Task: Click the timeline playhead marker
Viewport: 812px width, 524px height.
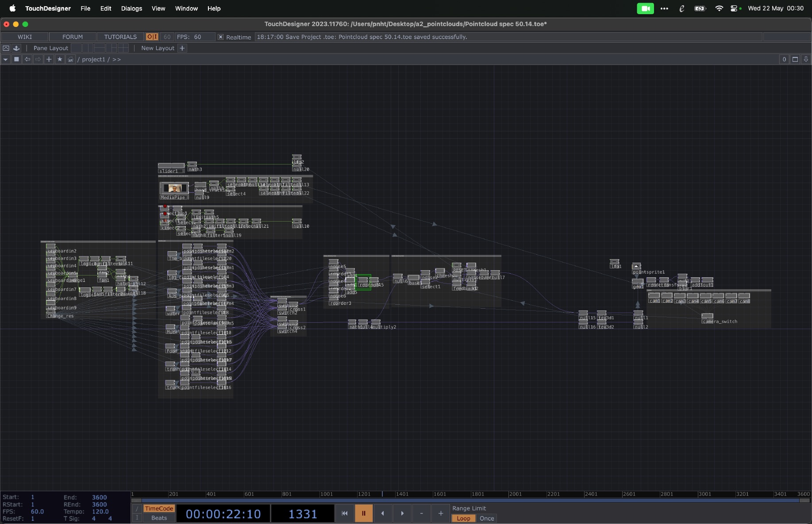Action: [x=382, y=494]
